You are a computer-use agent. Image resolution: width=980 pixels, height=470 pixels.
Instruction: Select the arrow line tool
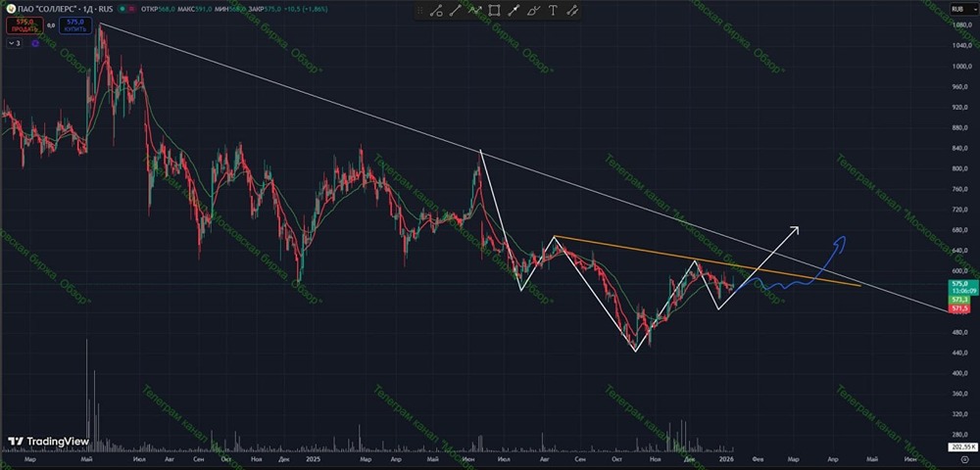(514, 11)
